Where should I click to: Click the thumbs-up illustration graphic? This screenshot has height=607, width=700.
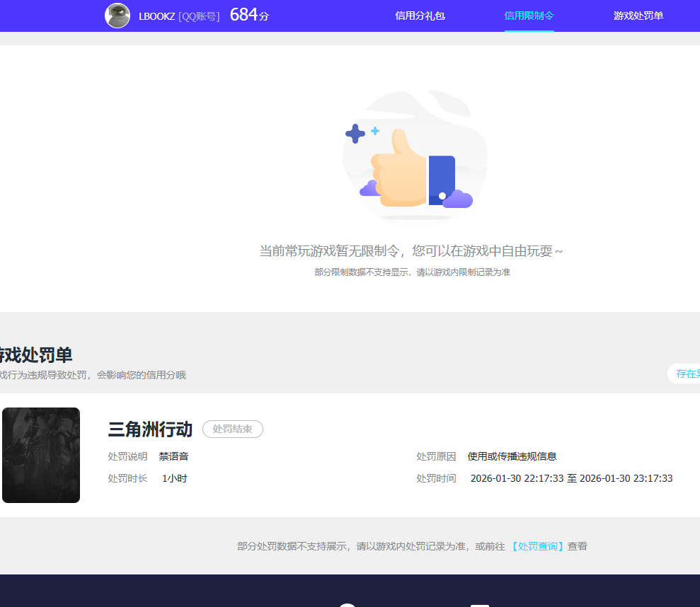[x=415, y=157]
